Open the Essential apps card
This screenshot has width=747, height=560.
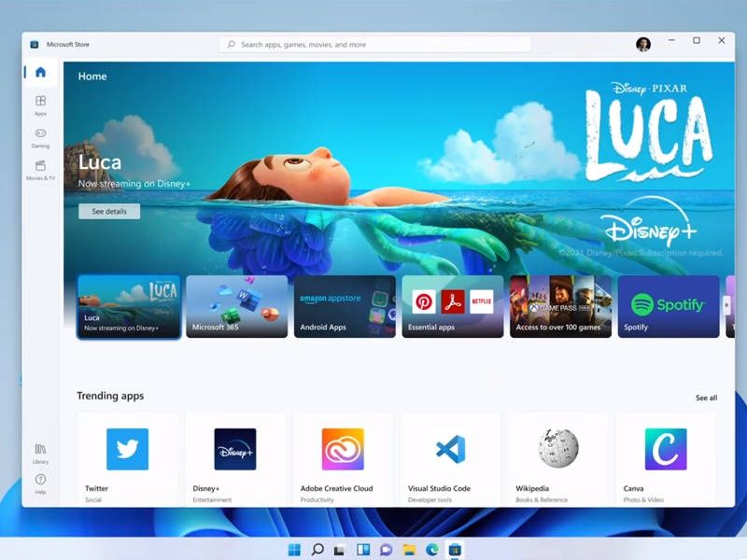click(x=453, y=306)
